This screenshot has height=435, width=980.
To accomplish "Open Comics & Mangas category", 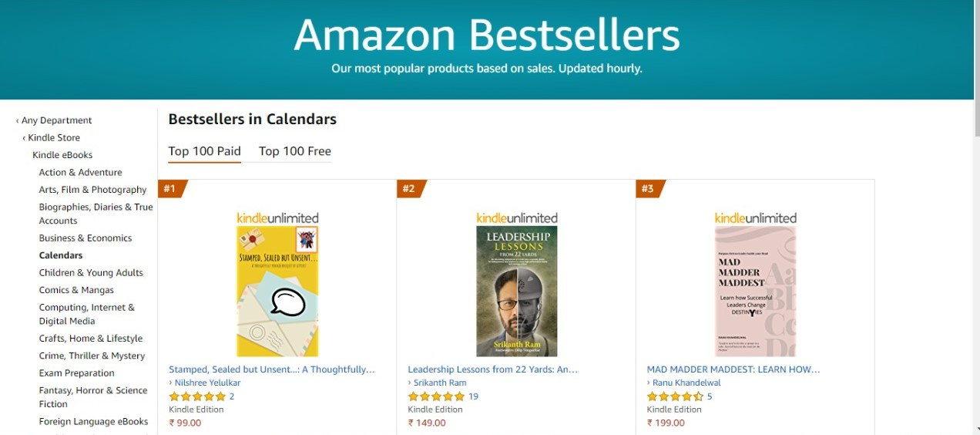I will pos(76,290).
